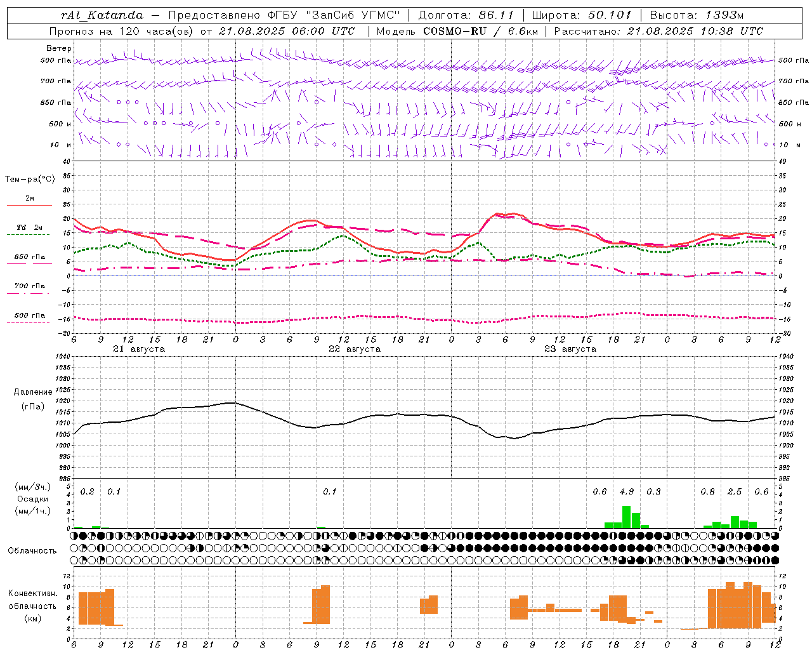Click the "1020" tick on right pressure axis

786,401
